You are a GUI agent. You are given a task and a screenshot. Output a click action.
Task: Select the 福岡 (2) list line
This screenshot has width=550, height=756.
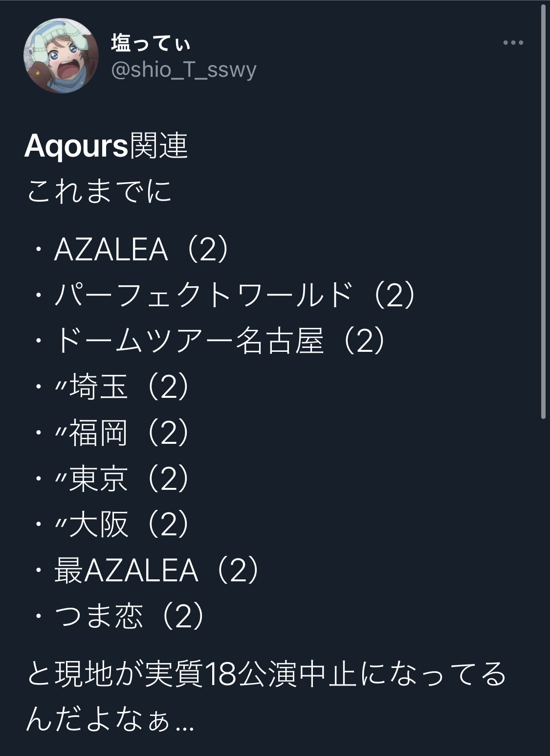111,433
